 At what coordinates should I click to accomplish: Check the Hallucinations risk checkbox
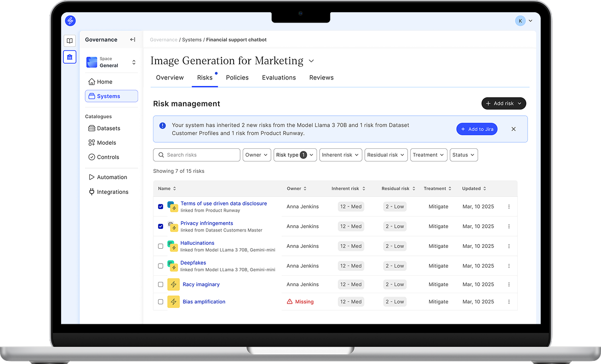(x=161, y=246)
